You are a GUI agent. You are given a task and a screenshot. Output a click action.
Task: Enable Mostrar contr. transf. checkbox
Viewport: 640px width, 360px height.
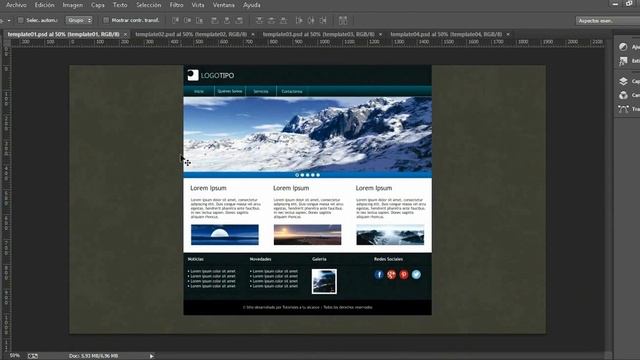(106, 20)
